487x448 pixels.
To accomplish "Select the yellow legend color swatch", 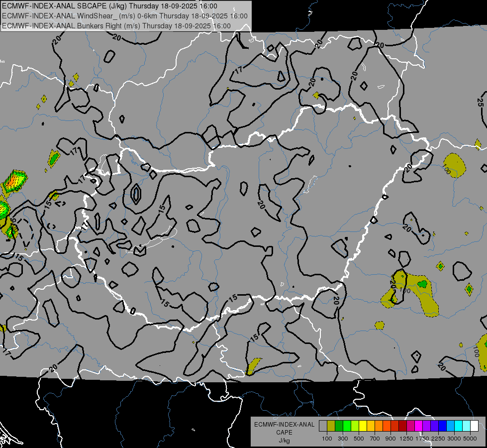I will [x=363, y=426].
